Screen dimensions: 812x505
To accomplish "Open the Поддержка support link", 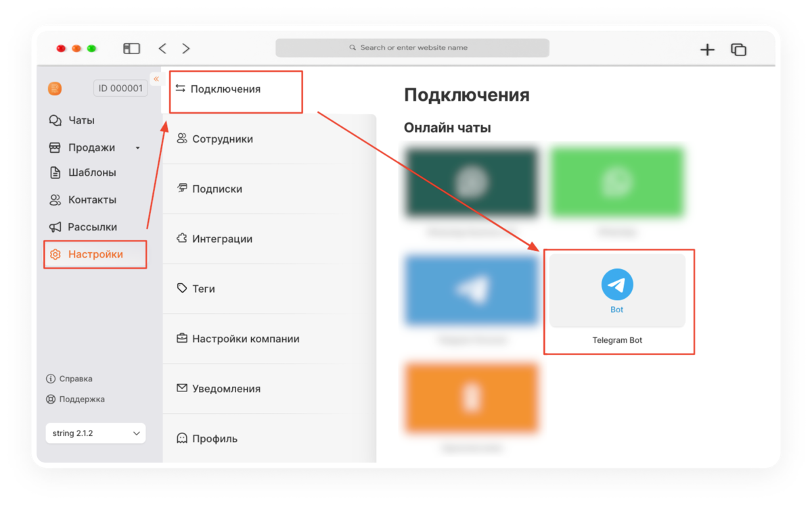I will [x=82, y=399].
